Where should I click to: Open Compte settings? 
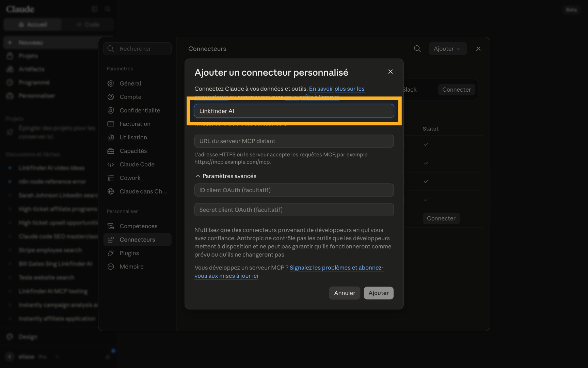(x=137, y=97)
